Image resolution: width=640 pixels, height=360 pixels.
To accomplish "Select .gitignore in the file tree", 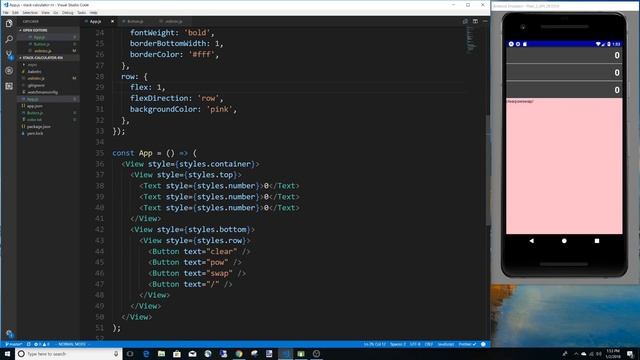I will [x=48, y=85].
